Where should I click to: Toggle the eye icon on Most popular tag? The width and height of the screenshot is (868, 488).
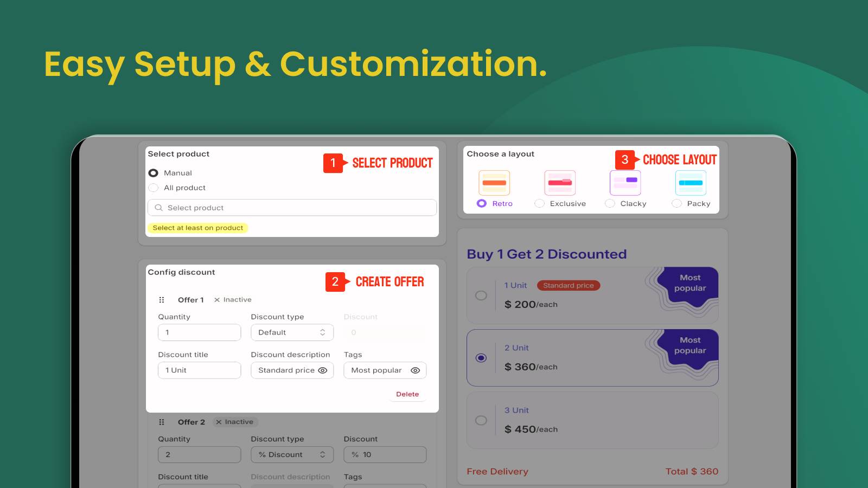[x=416, y=370]
